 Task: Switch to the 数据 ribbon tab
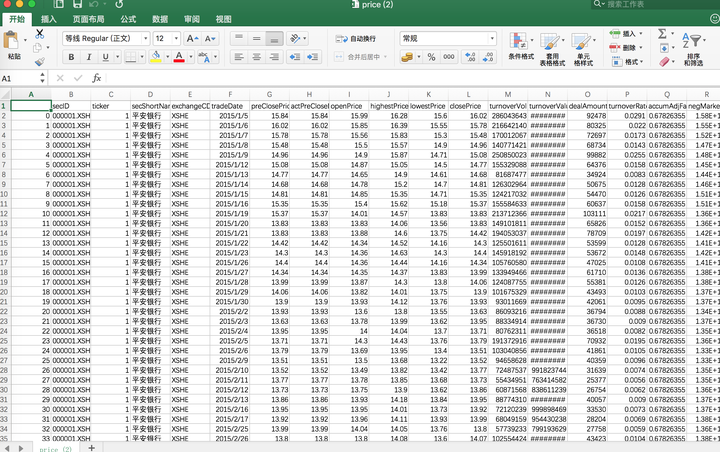pos(160,19)
